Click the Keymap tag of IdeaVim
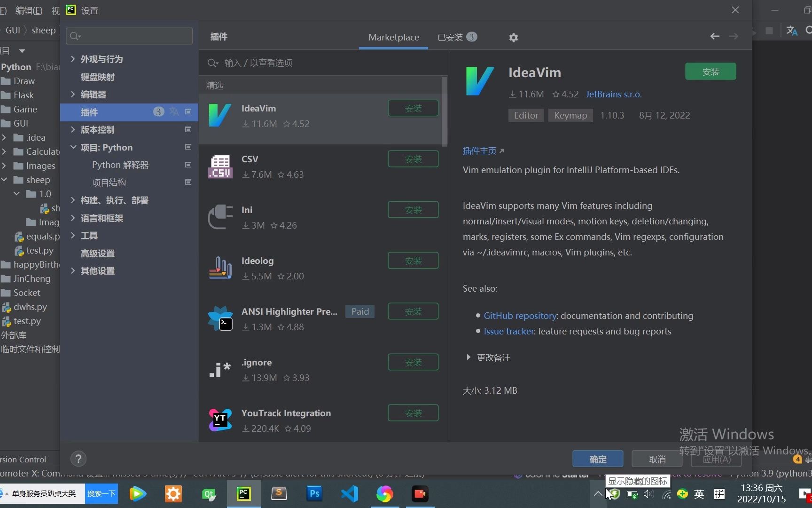Image resolution: width=812 pixels, height=508 pixels. click(x=570, y=115)
